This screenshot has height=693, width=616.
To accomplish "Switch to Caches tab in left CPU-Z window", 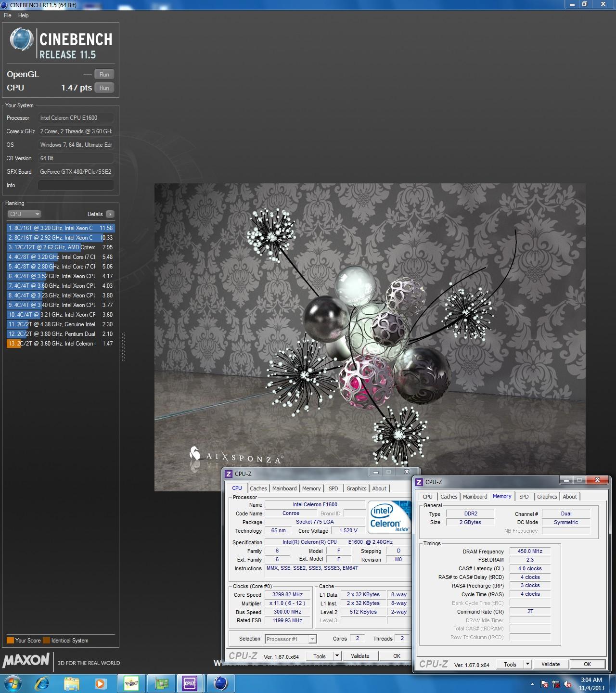I will pyautogui.click(x=258, y=488).
